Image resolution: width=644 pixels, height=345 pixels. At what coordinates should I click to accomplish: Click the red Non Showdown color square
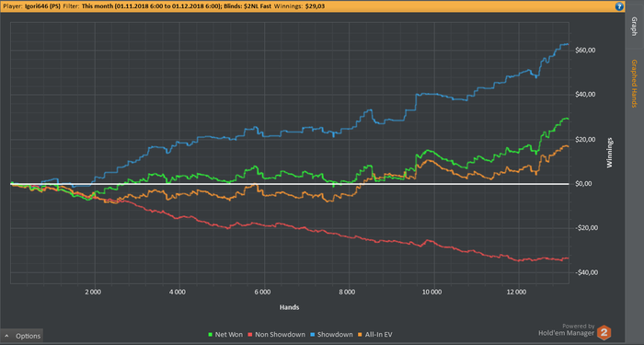[250, 335]
